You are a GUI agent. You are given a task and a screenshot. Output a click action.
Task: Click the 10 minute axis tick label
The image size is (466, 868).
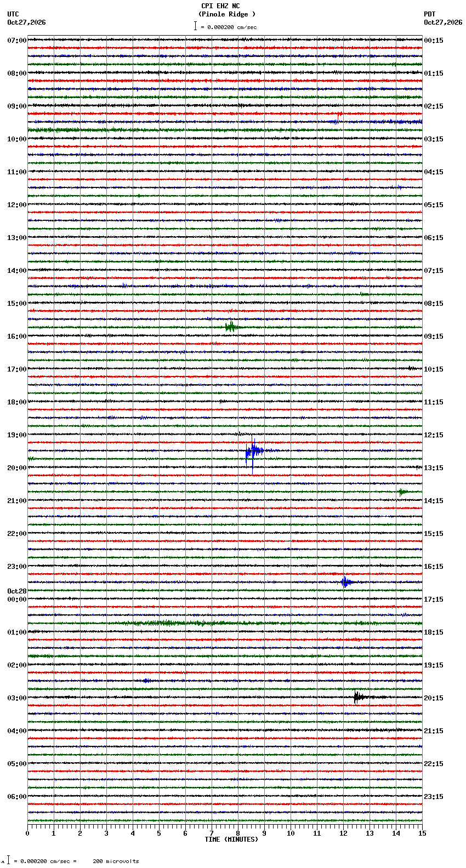[291, 833]
